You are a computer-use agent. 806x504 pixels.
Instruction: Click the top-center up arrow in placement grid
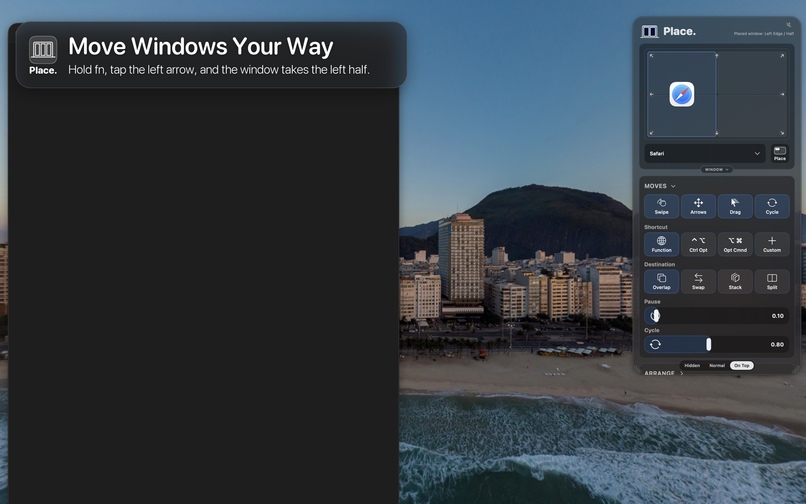coord(717,56)
